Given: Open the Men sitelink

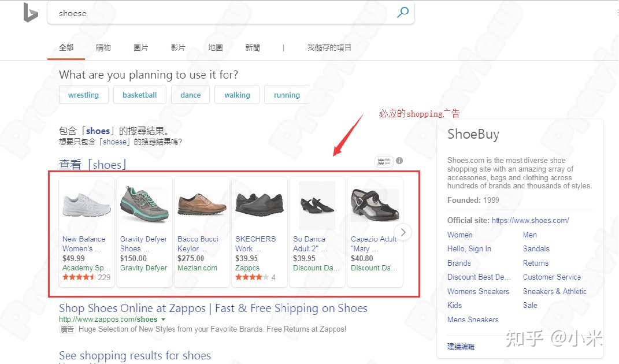Looking at the screenshot, I should tap(530, 235).
